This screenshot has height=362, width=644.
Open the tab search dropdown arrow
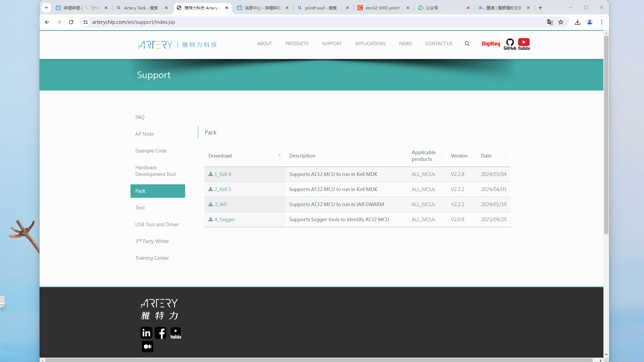click(x=46, y=8)
